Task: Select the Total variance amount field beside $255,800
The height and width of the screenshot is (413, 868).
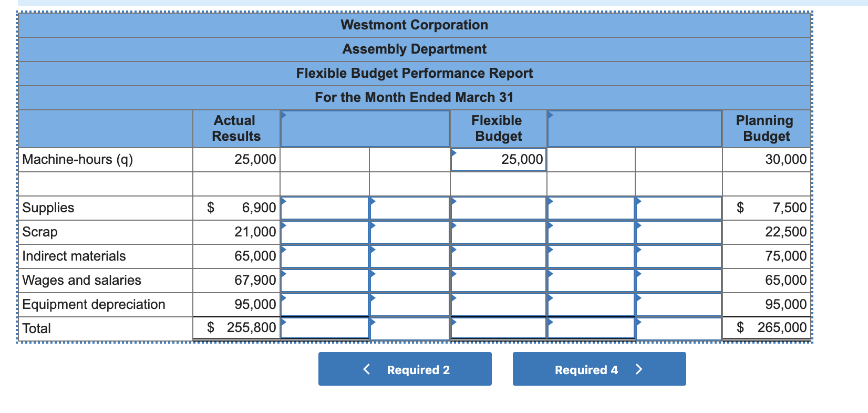Action: (325, 328)
